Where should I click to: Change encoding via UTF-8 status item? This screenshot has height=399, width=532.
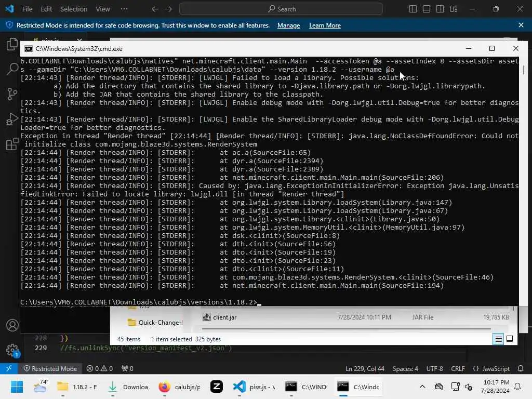(434, 369)
